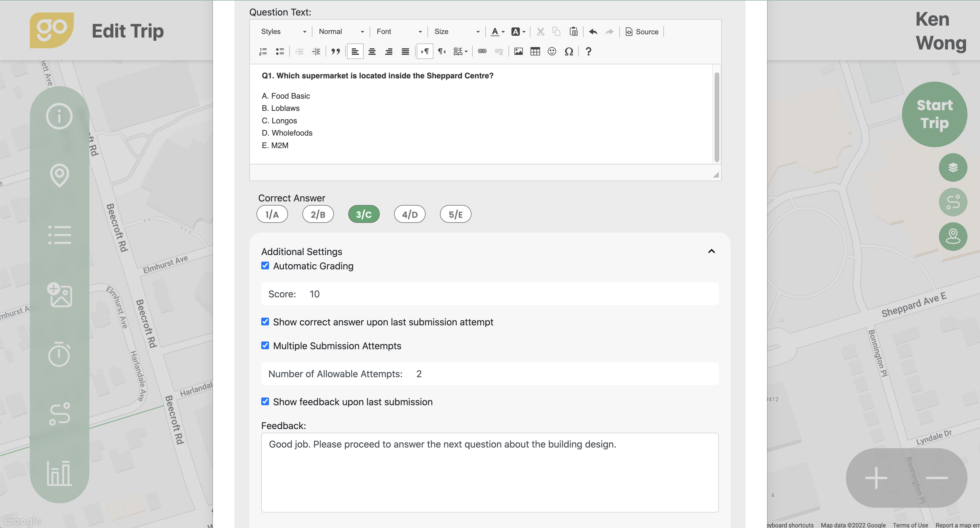
Task: Insert a smiley emoticon
Action: [x=552, y=51]
